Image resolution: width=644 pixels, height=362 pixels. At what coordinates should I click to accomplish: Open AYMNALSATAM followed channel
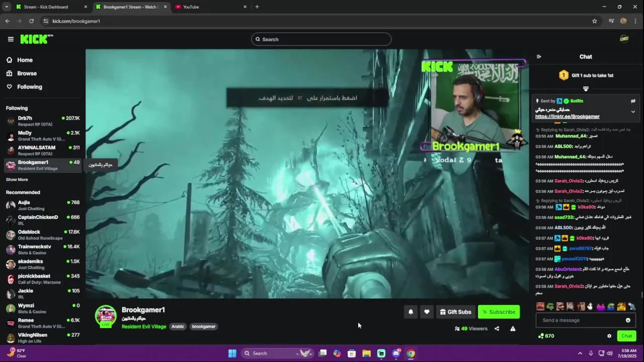(x=43, y=150)
